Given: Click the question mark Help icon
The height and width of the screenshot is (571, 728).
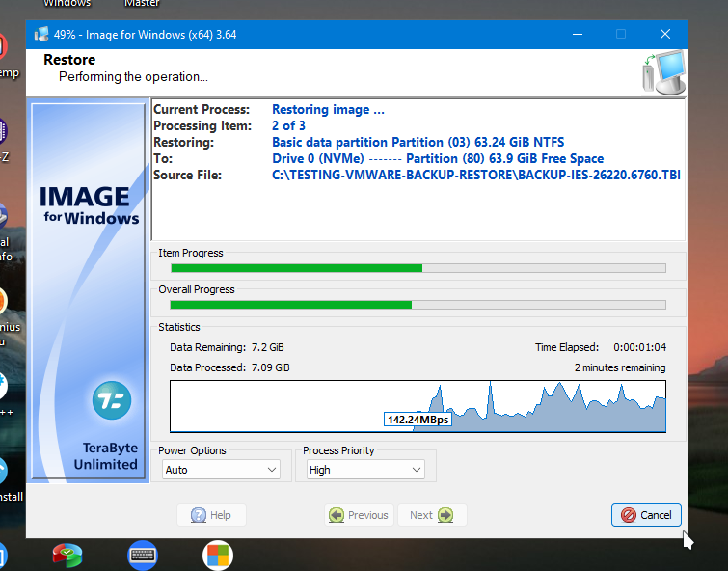Looking at the screenshot, I should 199,515.
